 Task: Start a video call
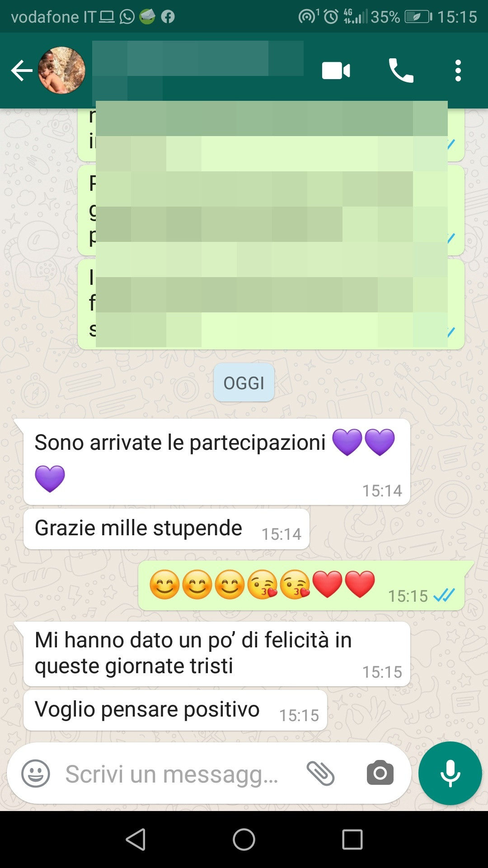(336, 71)
